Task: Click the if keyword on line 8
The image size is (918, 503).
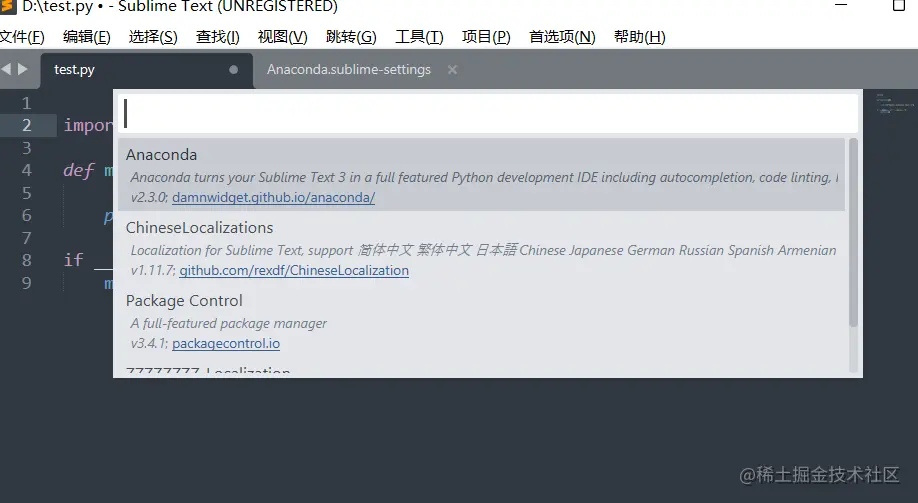Action: (x=73, y=260)
